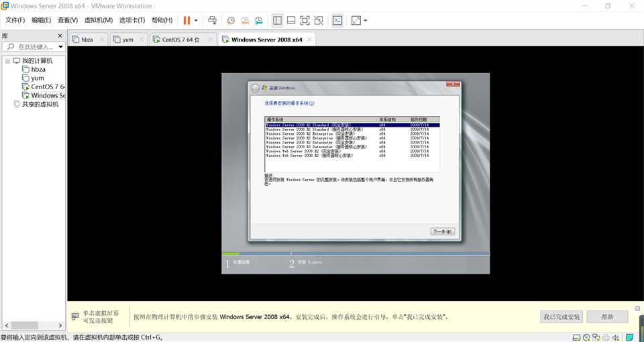Open the 查看(V) menu
Viewport: 644px width, 342px height.
pyautogui.click(x=68, y=20)
